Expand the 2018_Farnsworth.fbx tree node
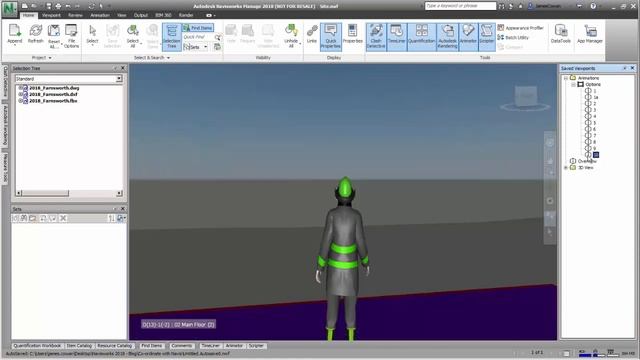This screenshot has width=640, height=360. tap(20, 101)
